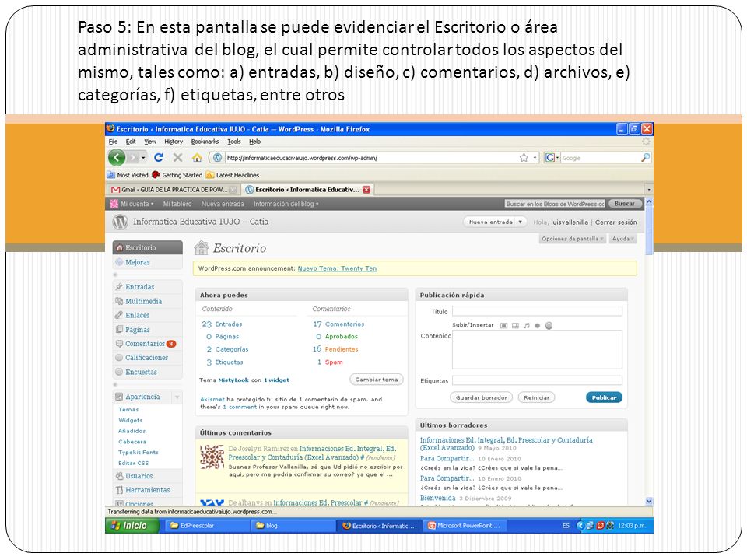
Task: Click inside the Título field
Action: [x=537, y=311]
